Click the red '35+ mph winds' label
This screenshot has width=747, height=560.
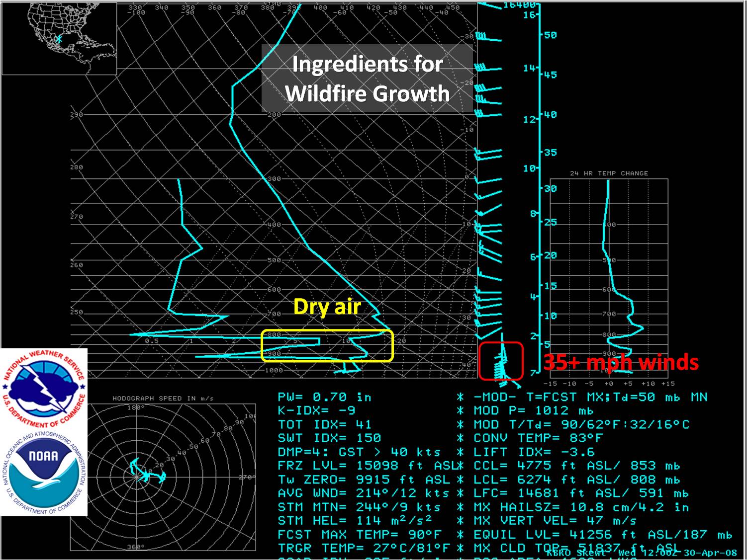click(x=621, y=362)
